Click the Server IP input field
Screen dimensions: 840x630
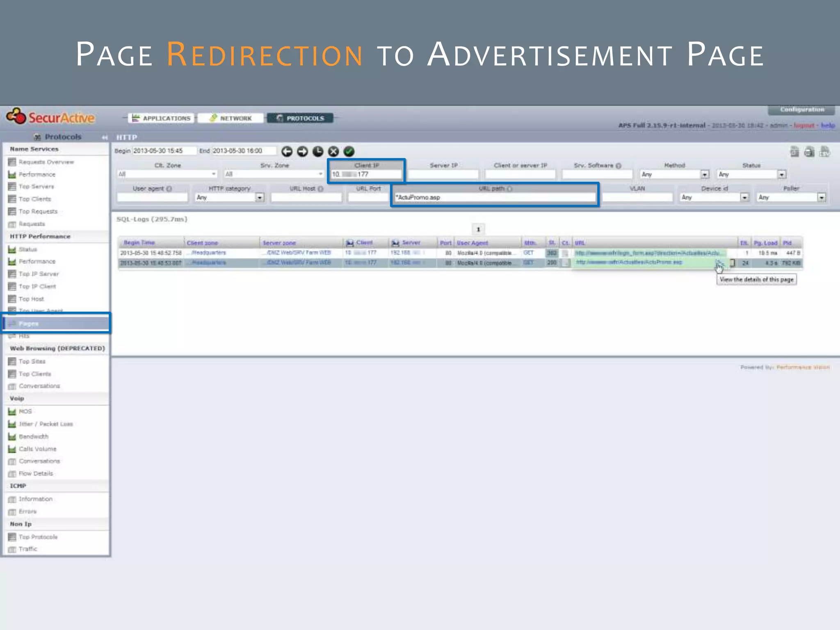(443, 174)
